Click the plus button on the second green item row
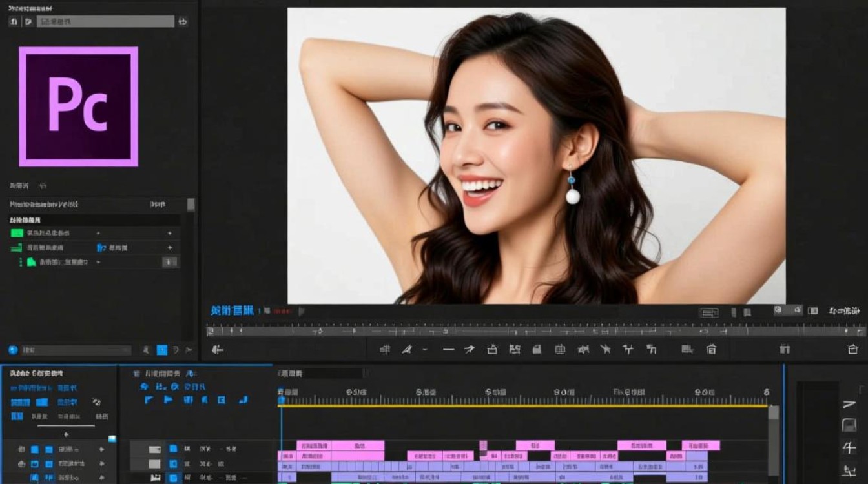 170,248
